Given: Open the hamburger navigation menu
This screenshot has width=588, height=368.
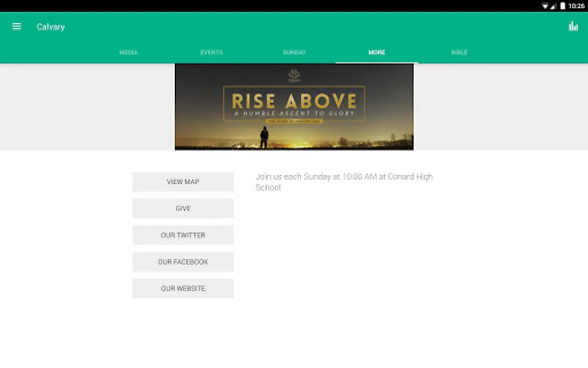Looking at the screenshot, I should [16, 27].
